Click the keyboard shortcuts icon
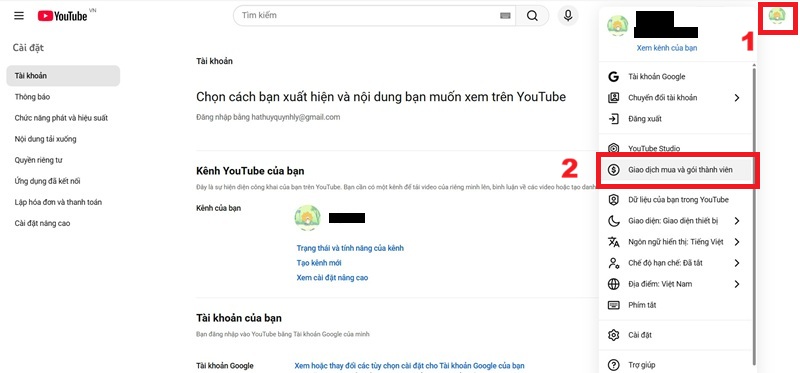The width and height of the screenshot is (800, 373). [613, 305]
